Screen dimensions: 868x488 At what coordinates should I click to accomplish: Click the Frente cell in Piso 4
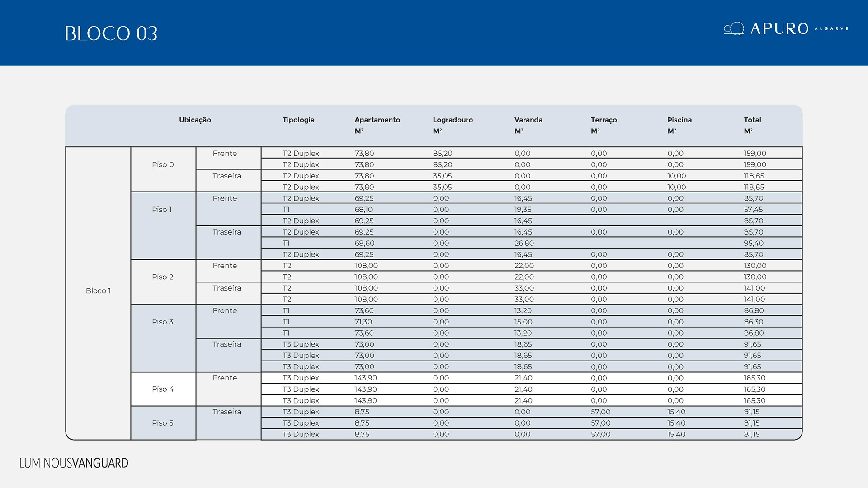point(225,378)
